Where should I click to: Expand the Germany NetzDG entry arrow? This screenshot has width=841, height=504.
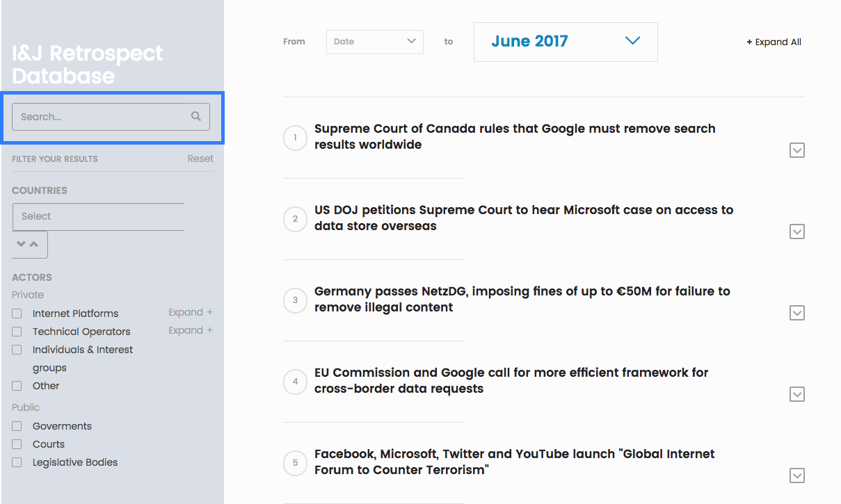click(797, 313)
